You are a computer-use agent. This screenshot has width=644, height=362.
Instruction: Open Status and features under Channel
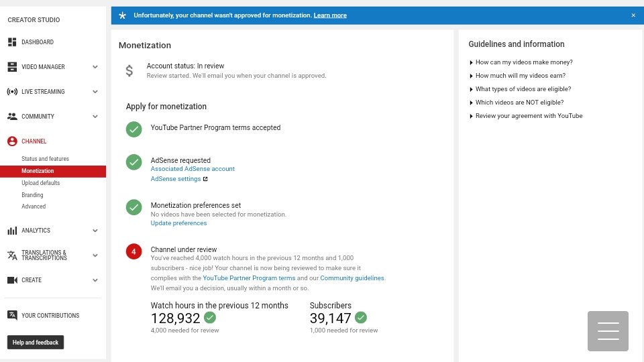[x=45, y=159]
